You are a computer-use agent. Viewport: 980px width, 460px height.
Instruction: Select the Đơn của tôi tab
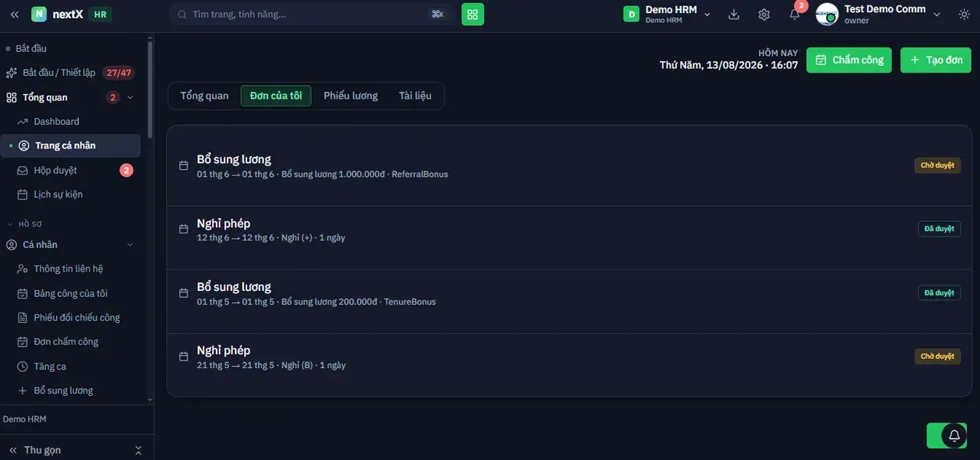tap(276, 96)
